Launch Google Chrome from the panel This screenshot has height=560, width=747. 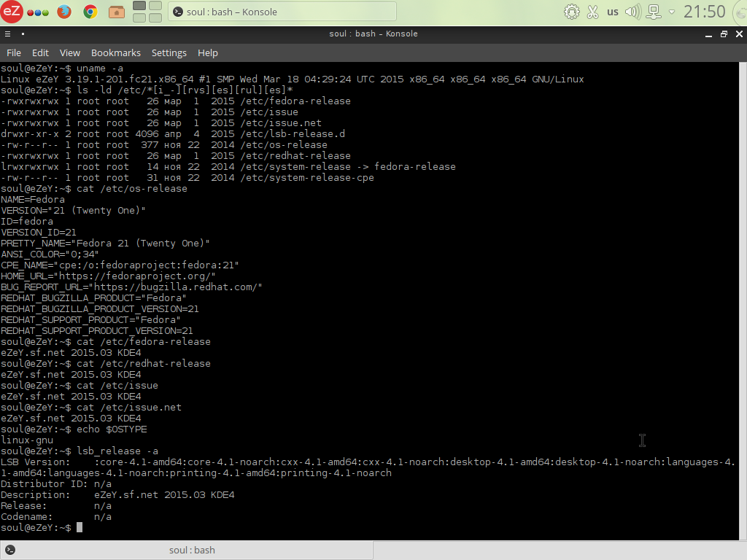(x=90, y=12)
